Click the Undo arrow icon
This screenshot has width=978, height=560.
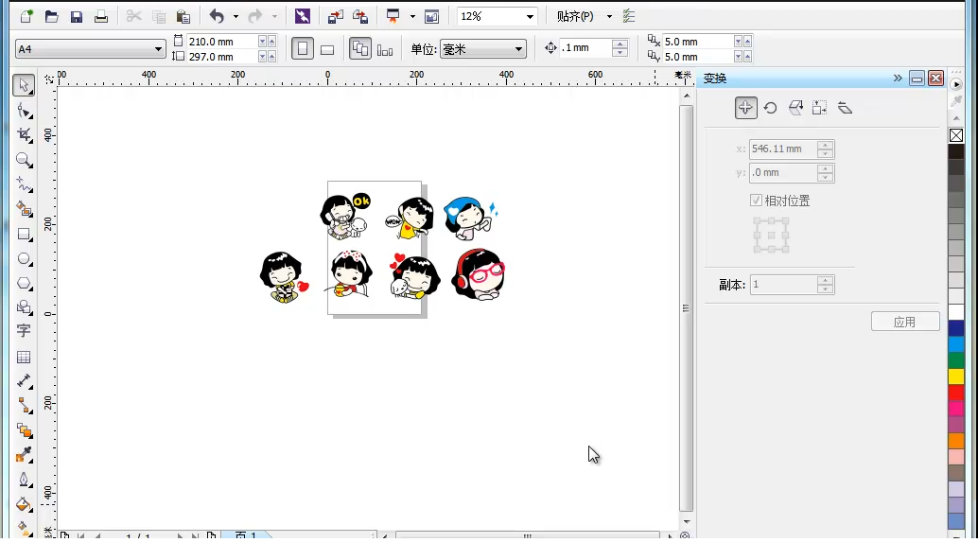click(217, 16)
